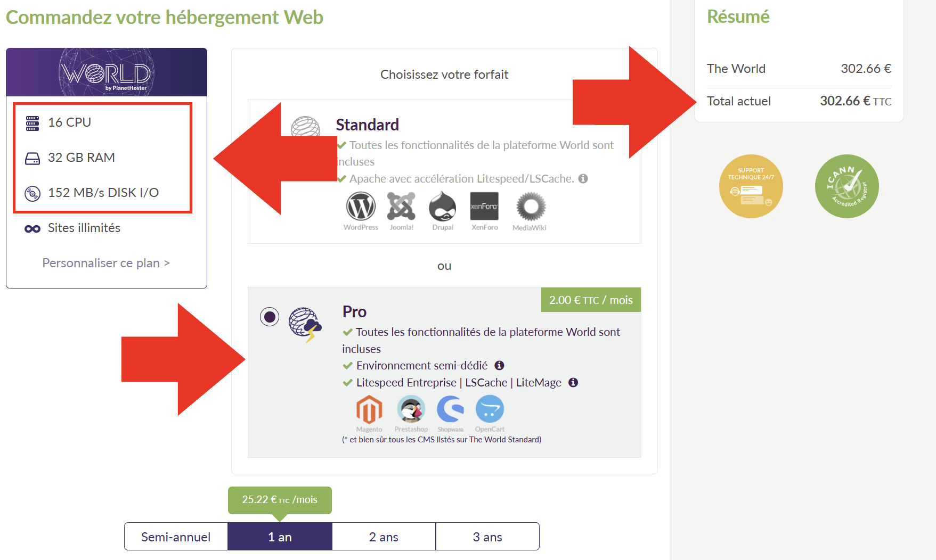
Task: Click the Sites illimités text
Action: pos(84,228)
